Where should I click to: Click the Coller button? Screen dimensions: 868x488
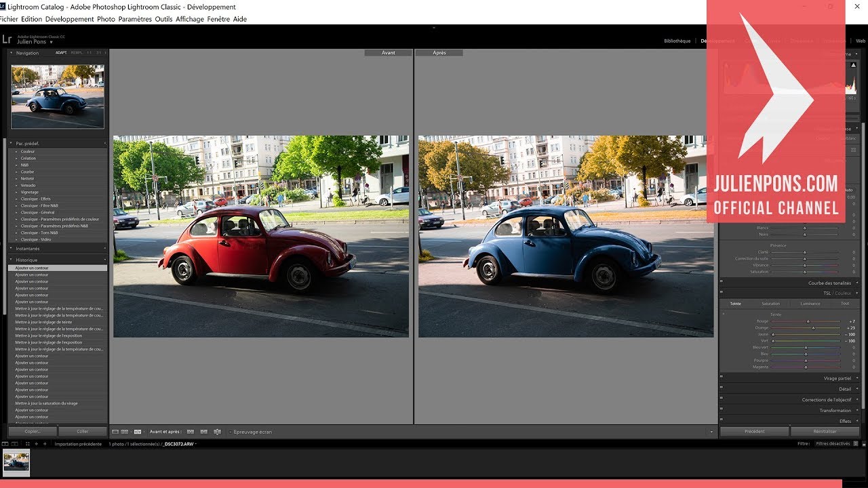coord(83,431)
